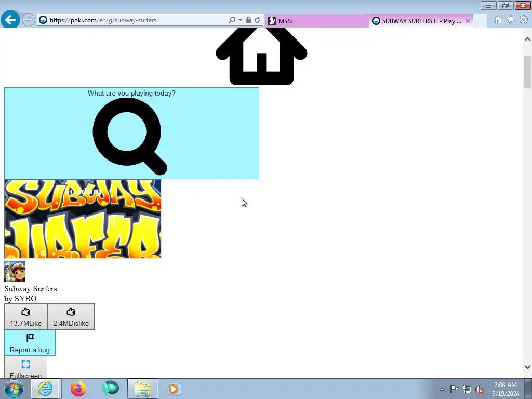Image resolution: width=532 pixels, height=399 pixels.
Task: Click the Poki favicon in address bar
Action: pos(43,20)
